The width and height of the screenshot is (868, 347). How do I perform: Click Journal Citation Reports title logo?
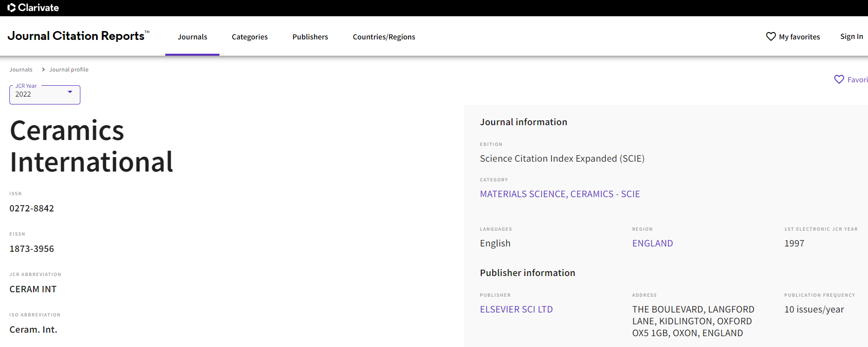pos(76,36)
